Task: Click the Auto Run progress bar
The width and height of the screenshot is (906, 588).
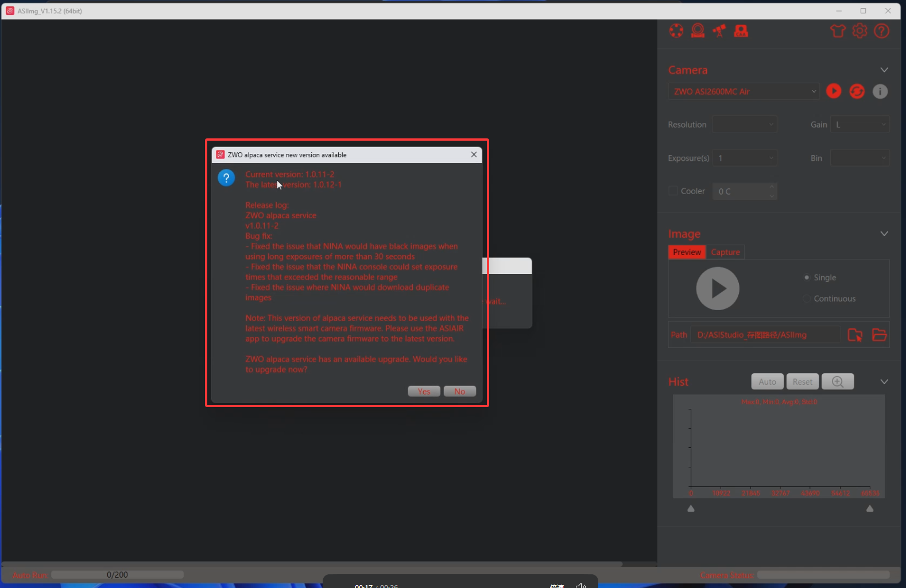Action: pyautogui.click(x=117, y=575)
